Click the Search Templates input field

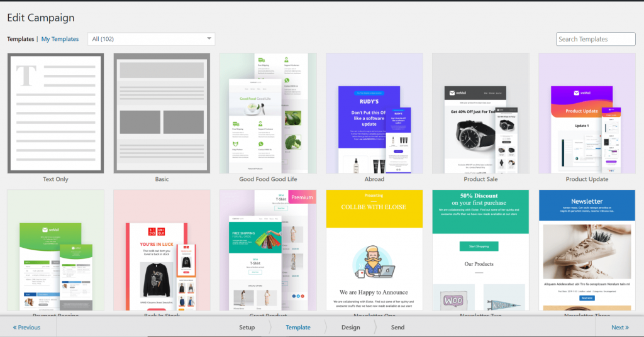click(x=596, y=39)
